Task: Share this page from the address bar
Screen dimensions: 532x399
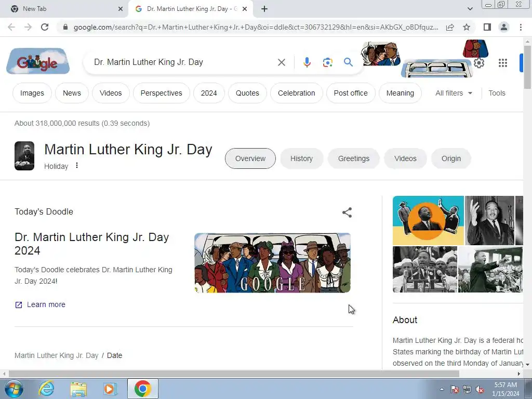Action: click(450, 27)
